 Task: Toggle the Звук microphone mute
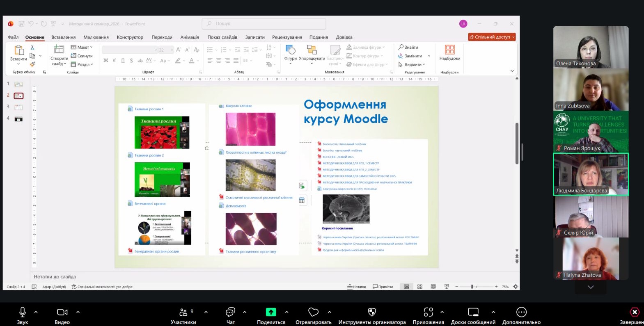[x=23, y=313]
